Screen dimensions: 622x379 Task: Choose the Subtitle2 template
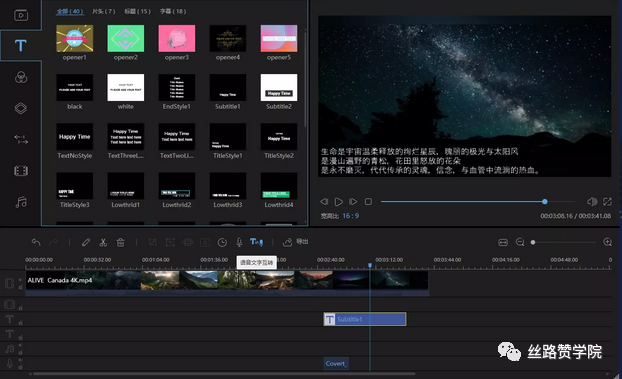point(279,87)
